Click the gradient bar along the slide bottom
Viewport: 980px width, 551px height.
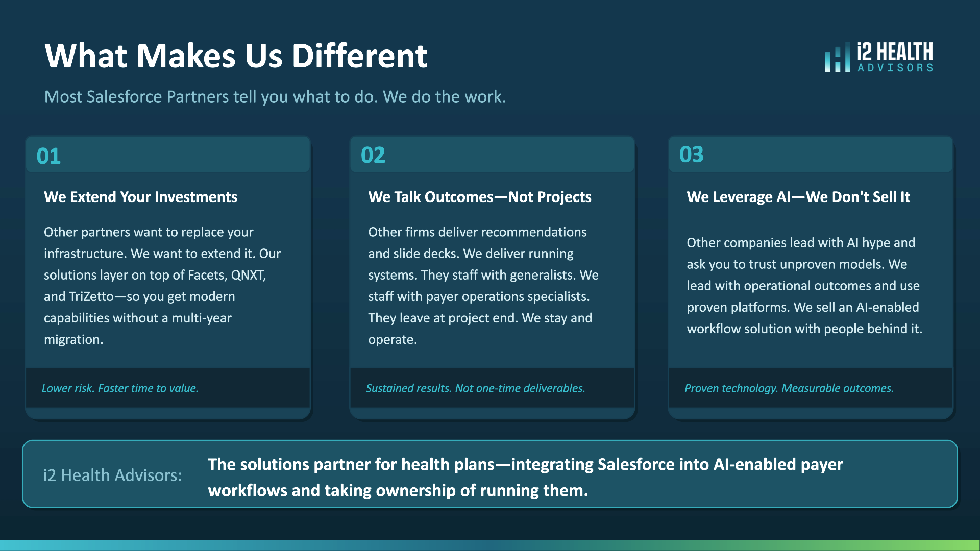490,545
